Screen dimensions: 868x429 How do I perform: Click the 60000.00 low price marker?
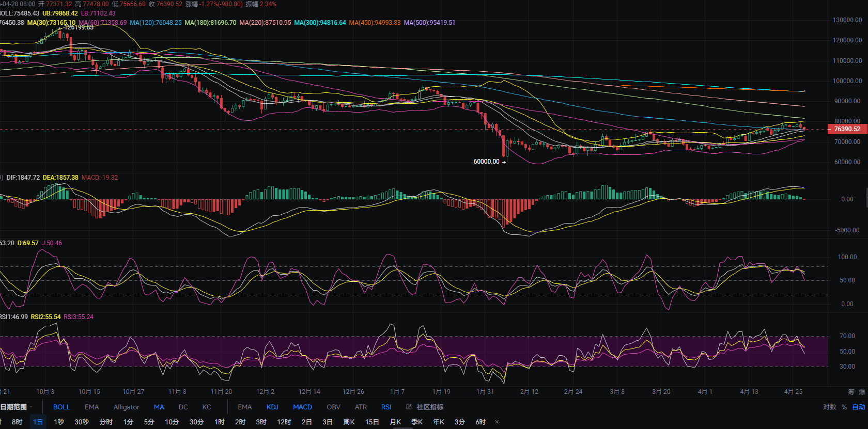click(x=486, y=162)
